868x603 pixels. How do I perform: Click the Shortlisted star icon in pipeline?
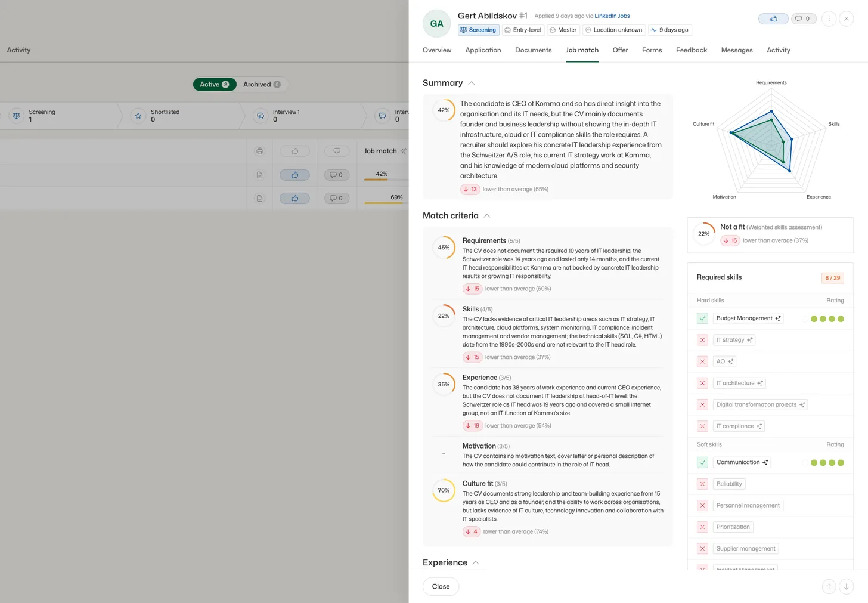point(138,116)
